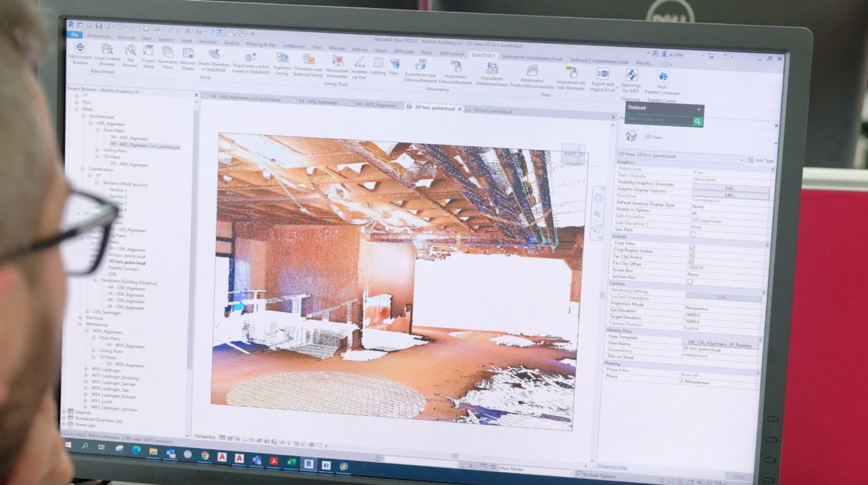Image resolution: width=868 pixels, height=485 pixels.
Task: Collapse the Coordination tree node
Action: pos(83,169)
